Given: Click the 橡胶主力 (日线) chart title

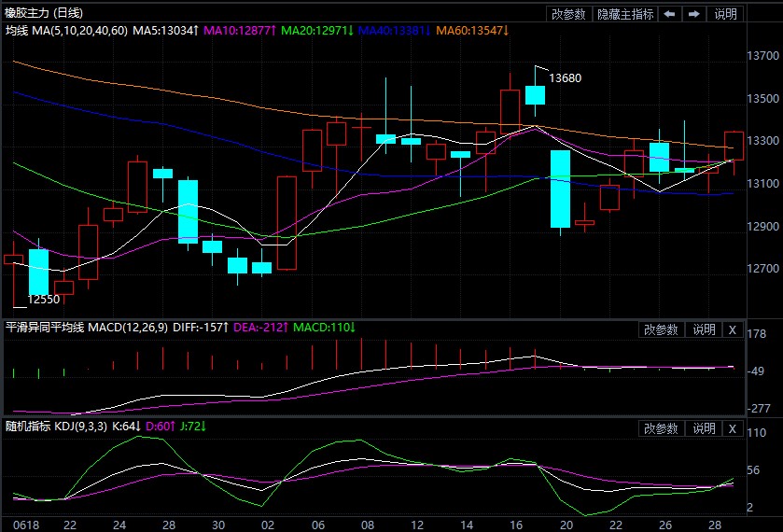Looking at the screenshot, I should (43, 13).
